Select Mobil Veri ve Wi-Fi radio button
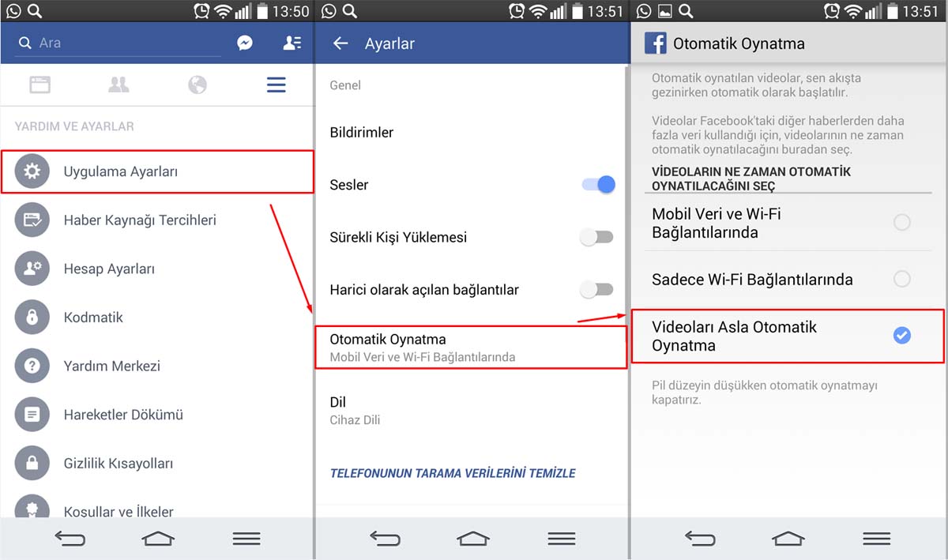The image size is (948, 560). (x=901, y=223)
